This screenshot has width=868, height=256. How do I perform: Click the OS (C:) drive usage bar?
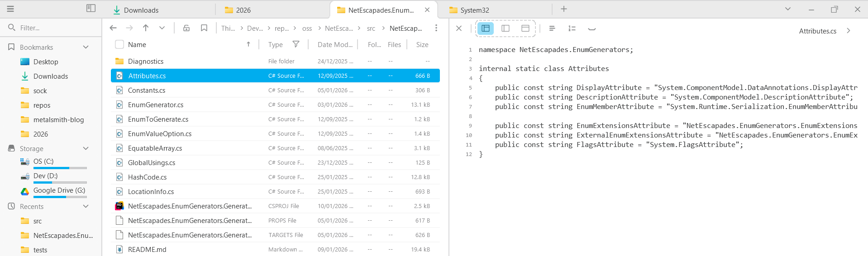(x=60, y=168)
